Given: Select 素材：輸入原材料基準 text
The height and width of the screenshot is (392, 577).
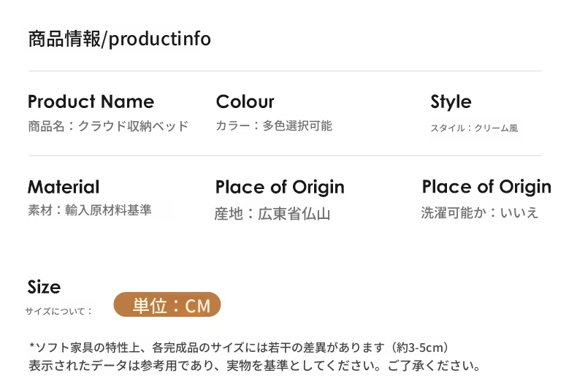Looking at the screenshot, I should 90,210.
